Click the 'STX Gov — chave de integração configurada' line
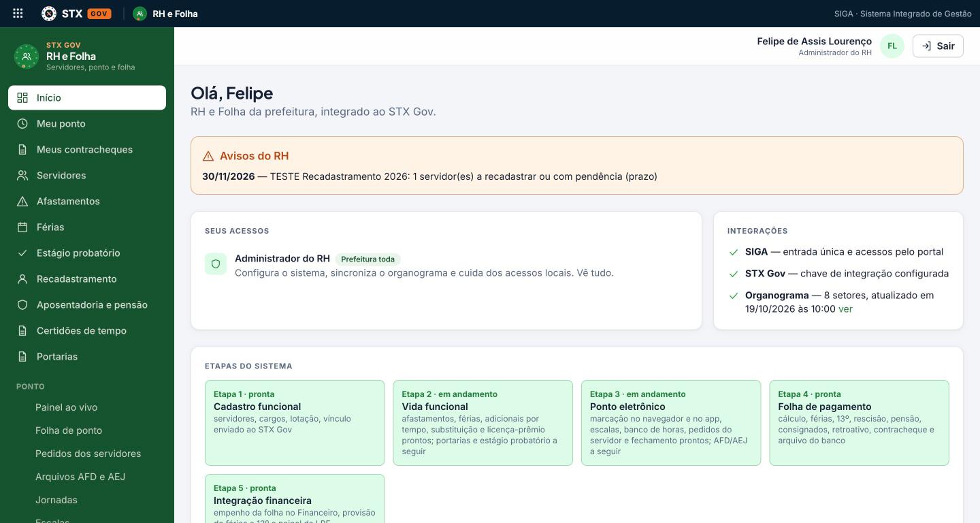 [847, 274]
